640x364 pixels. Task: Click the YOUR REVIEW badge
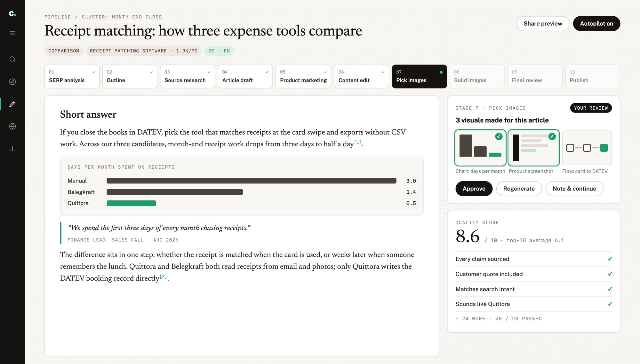coord(591,108)
